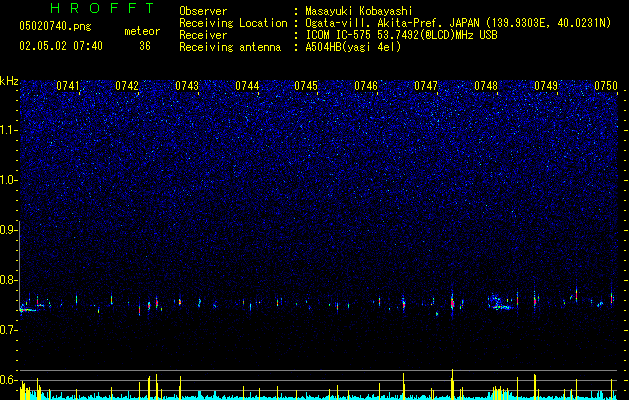Click the Observer field label
Screen dimensions: 629x400
(x=203, y=11)
